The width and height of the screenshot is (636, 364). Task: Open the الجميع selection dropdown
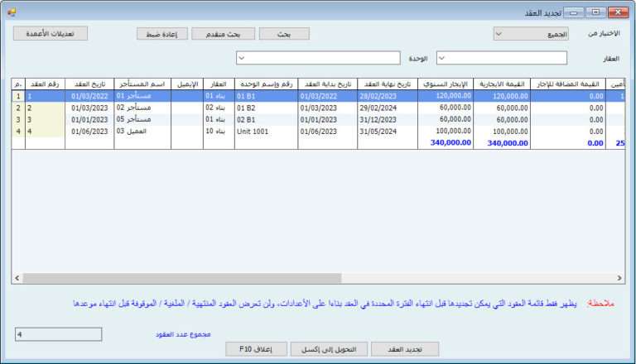point(530,34)
